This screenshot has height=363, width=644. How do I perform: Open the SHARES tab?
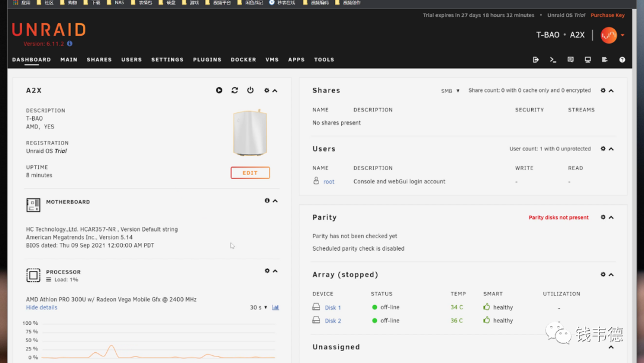tap(100, 60)
